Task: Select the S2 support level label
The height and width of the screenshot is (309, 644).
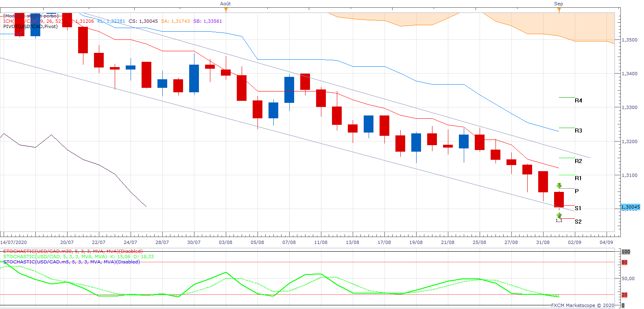Action: 578,222
